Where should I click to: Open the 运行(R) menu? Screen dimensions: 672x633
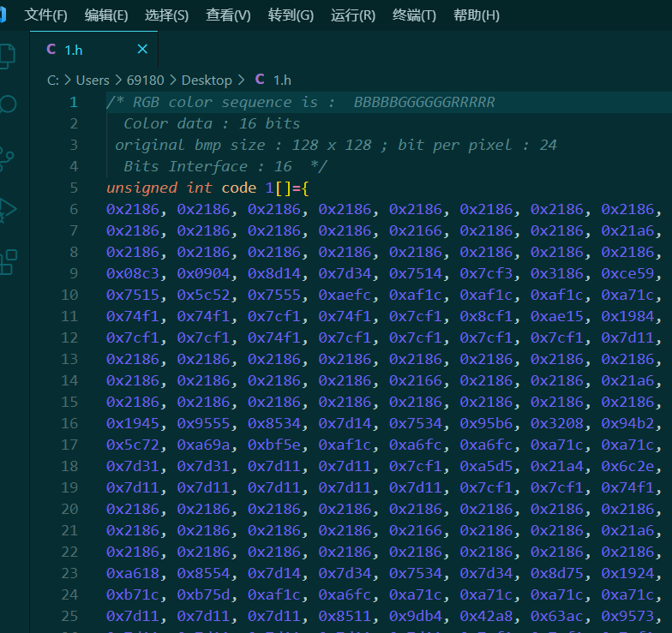pyautogui.click(x=353, y=15)
